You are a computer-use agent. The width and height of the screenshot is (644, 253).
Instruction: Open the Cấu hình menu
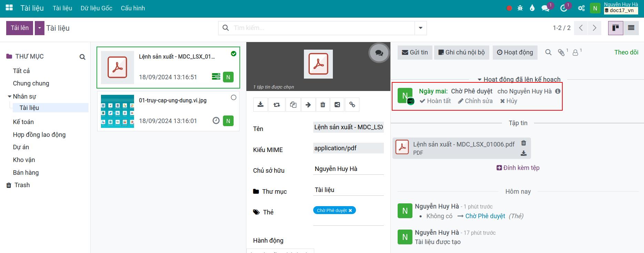pos(133,8)
